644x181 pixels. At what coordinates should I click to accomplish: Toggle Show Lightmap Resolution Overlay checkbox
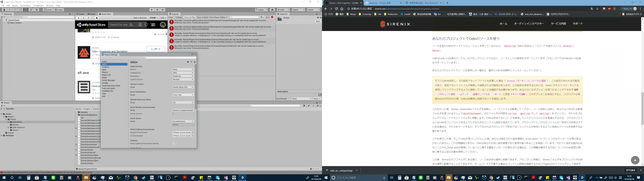[173, 144]
